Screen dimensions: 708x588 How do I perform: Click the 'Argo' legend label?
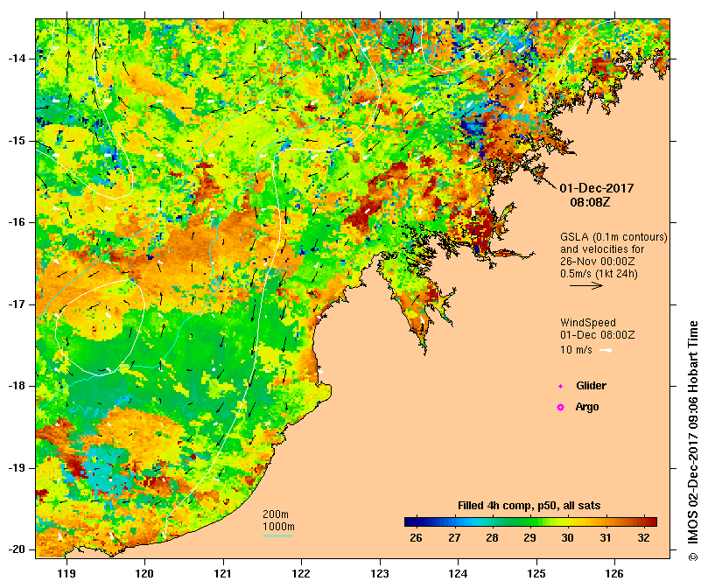[587, 407]
